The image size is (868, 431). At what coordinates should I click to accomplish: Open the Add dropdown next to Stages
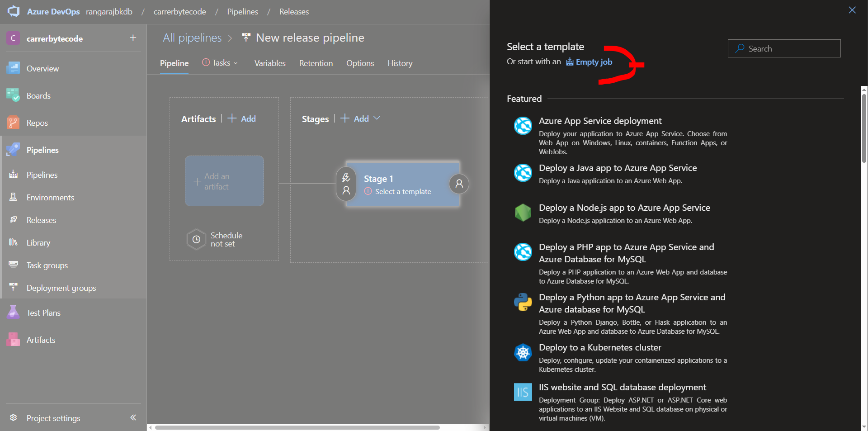pos(377,118)
